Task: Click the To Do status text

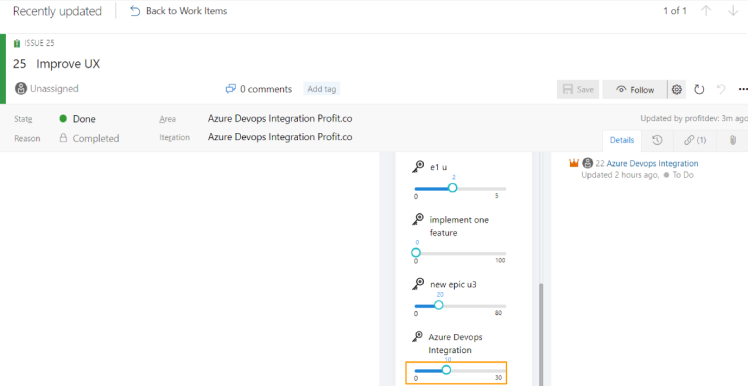Action: tap(683, 175)
